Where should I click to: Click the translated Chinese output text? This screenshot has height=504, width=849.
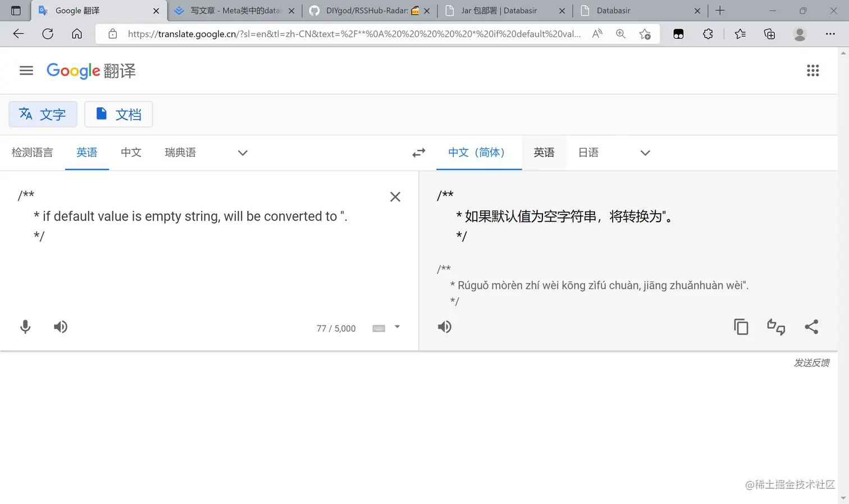tap(555, 216)
